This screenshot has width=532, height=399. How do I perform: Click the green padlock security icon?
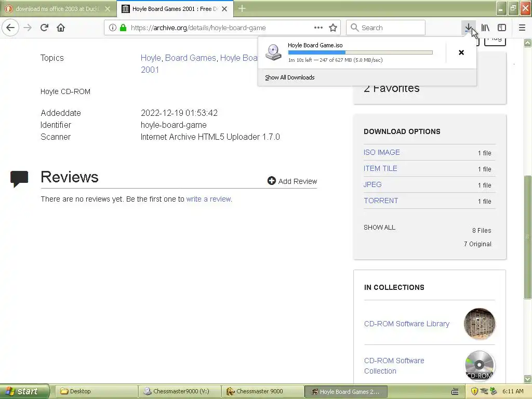[x=123, y=28]
